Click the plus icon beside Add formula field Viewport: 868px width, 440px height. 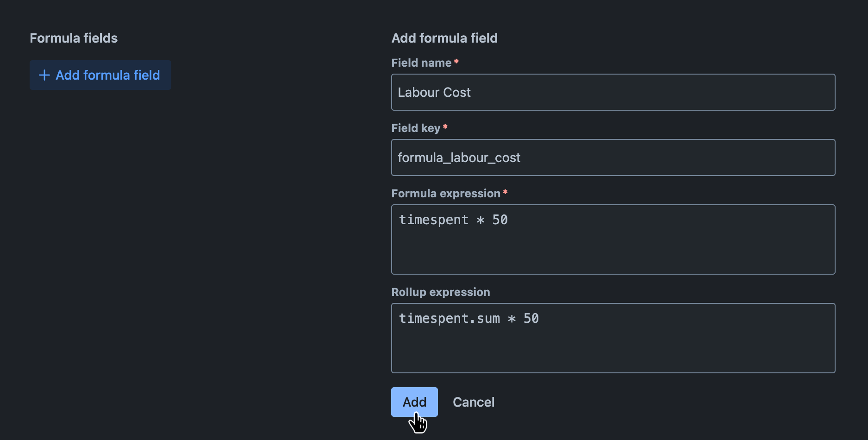(x=44, y=75)
